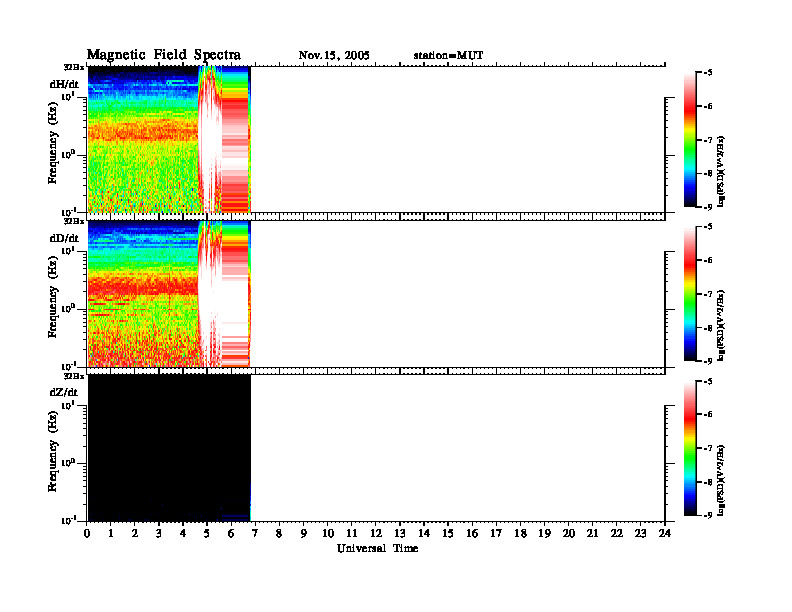Click hour tick label "11" on time axis
This screenshot has height=612, width=792.
coord(352,533)
